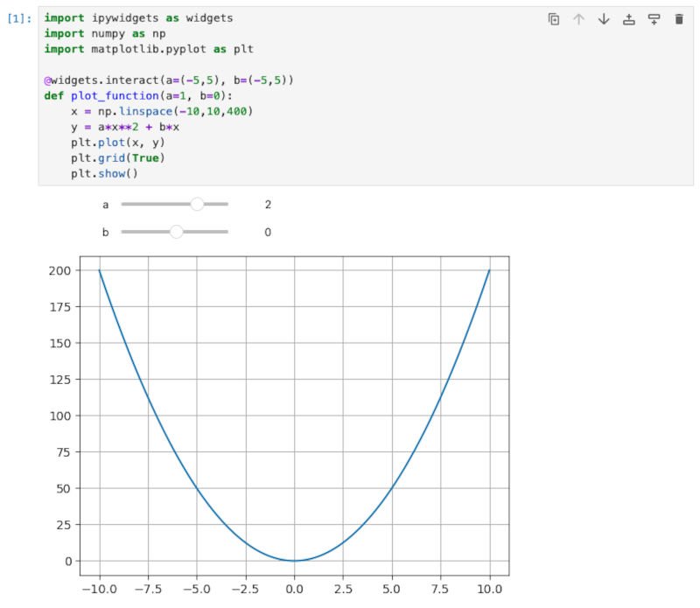This screenshot has width=700, height=608.
Task: Delete the cell using trash icon
Action: pyautogui.click(x=679, y=19)
